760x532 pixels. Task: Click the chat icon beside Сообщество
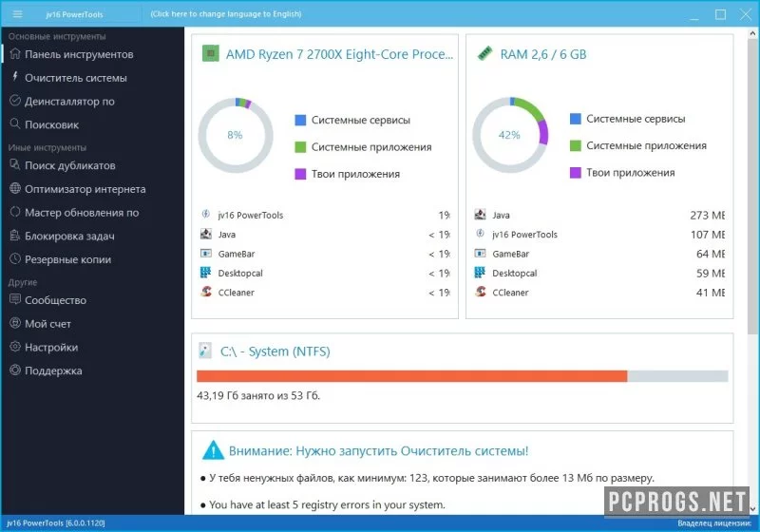pyautogui.click(x=15, y=299)
